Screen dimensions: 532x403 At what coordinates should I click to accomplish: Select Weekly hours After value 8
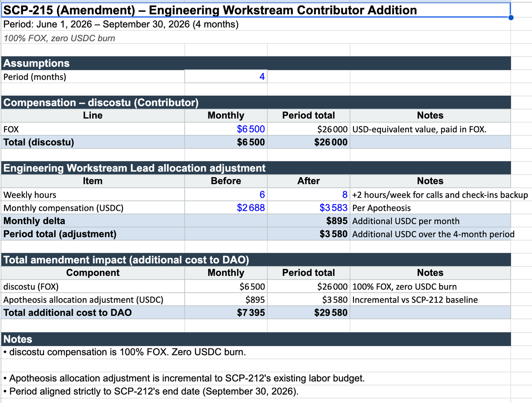(309, 195)
